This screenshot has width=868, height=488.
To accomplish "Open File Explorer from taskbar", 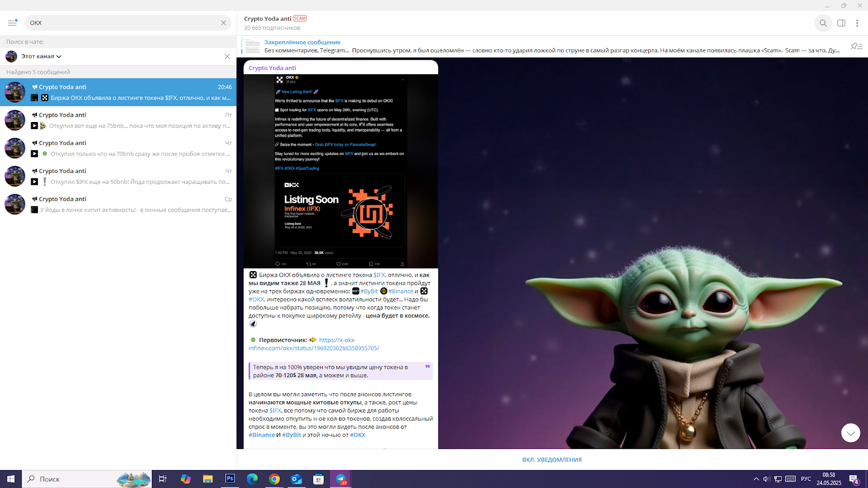I will coord(208,479).
